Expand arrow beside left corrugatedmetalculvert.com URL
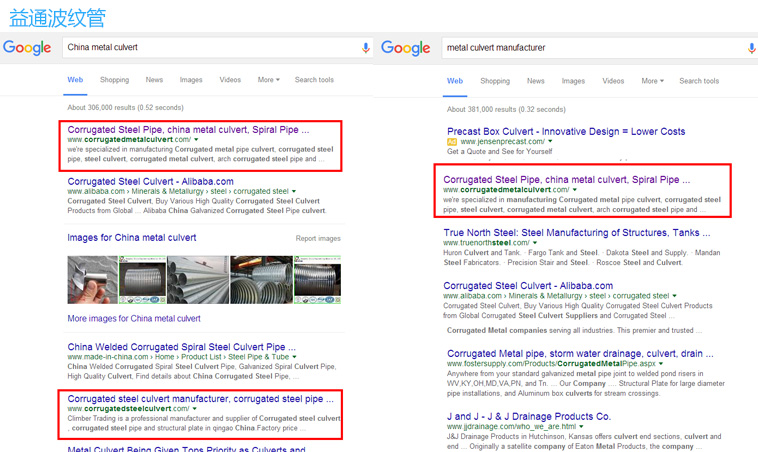 [x=196, y=140]
